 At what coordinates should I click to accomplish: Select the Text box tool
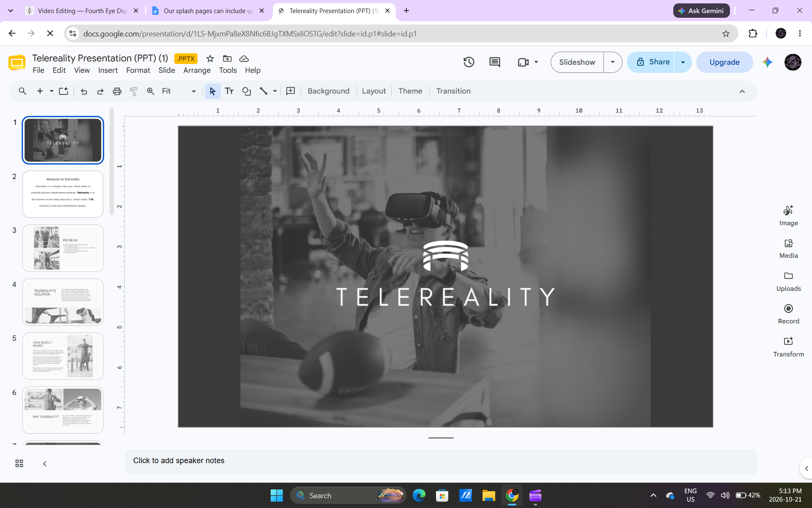[x=229, y=91]
